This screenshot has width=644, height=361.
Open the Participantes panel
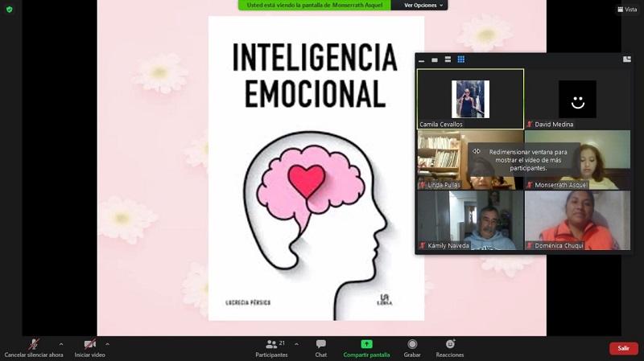click(x=271, y=349)
